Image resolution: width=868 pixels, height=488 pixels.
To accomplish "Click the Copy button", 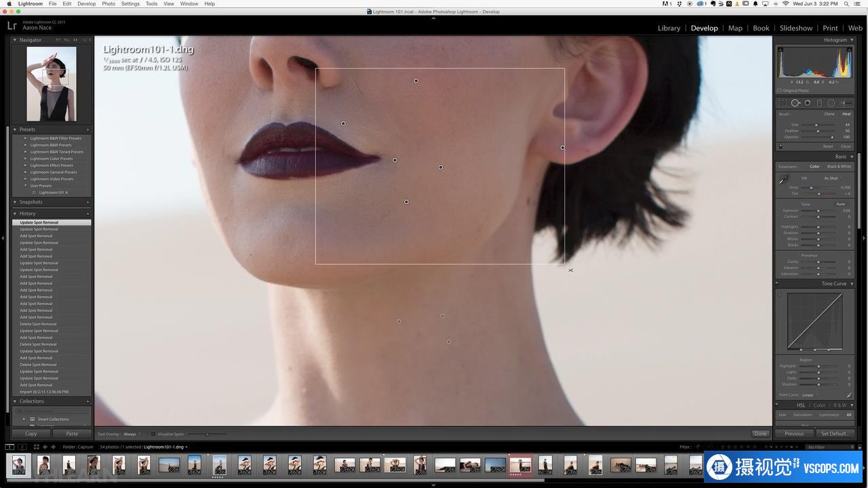I will point(31,434).
